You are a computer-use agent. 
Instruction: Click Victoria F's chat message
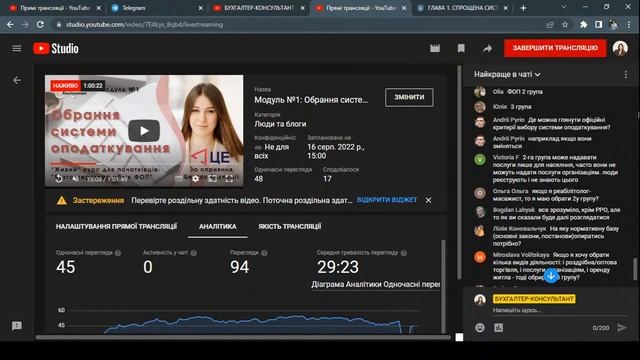(x=554, y=168)
